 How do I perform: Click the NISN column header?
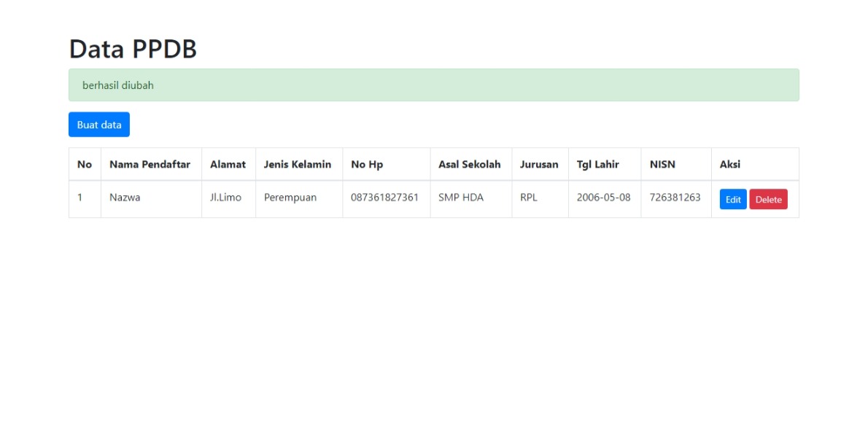click(x=662, y=165)
